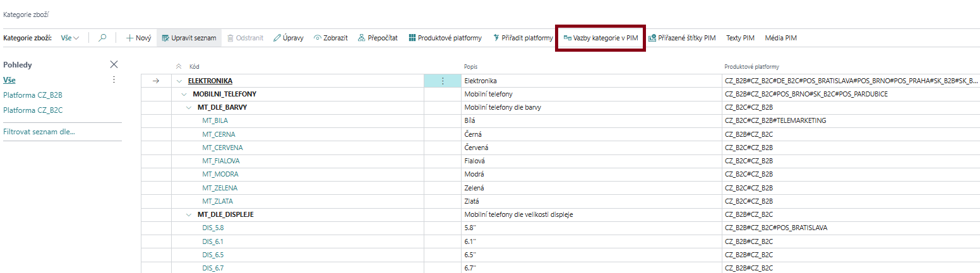980x273 pixels.
Task: Sort by the Kód column header
Action: 194,66
